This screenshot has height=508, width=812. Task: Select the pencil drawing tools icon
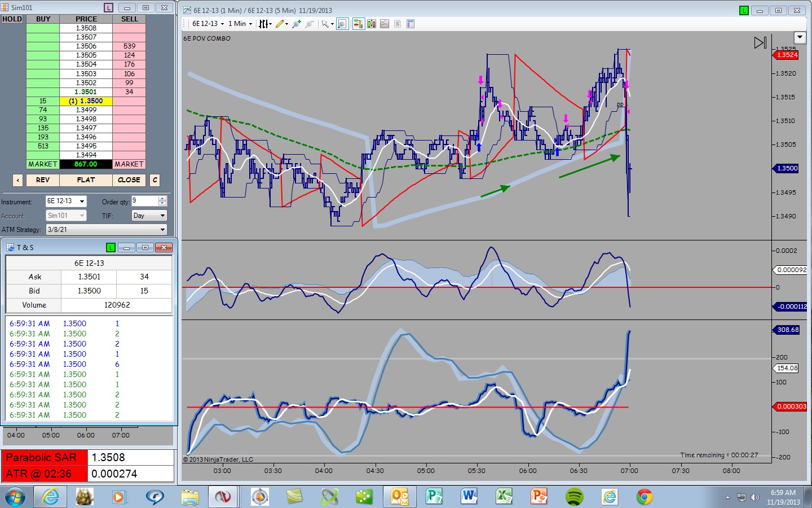(x=280, y=24)
